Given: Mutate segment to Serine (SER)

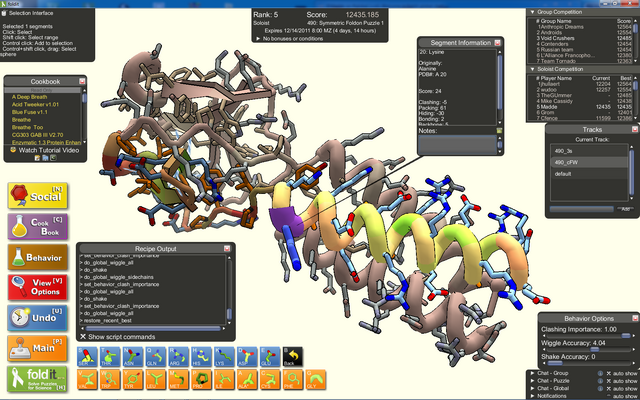Looking at the screenshot, I should point(87,357).
